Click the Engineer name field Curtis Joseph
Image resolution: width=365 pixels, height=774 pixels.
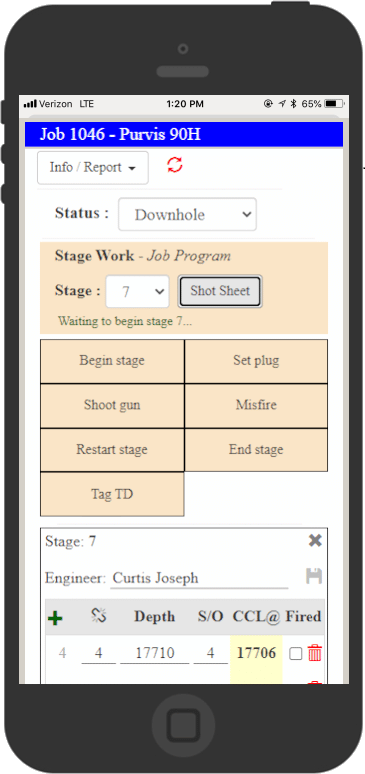pos(199,578)
